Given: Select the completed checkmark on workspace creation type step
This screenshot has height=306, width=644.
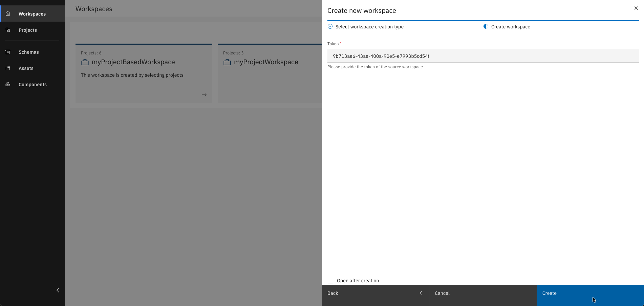Looking at the screenshot, I should 330,26.
